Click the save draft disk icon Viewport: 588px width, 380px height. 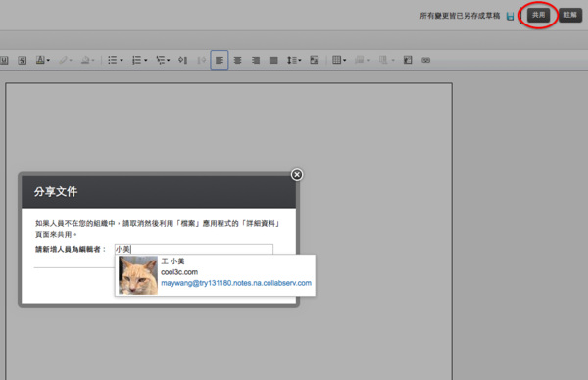pyautogui.click(x=511, y=16)
